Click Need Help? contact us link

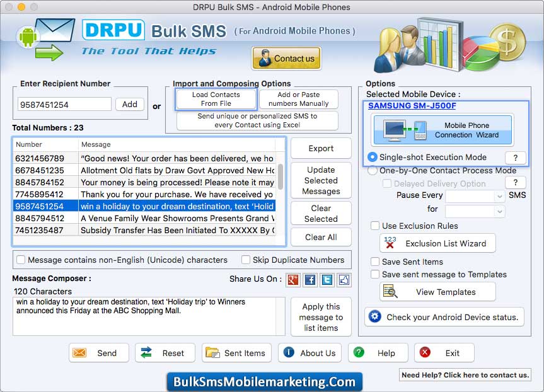[465, 375]
